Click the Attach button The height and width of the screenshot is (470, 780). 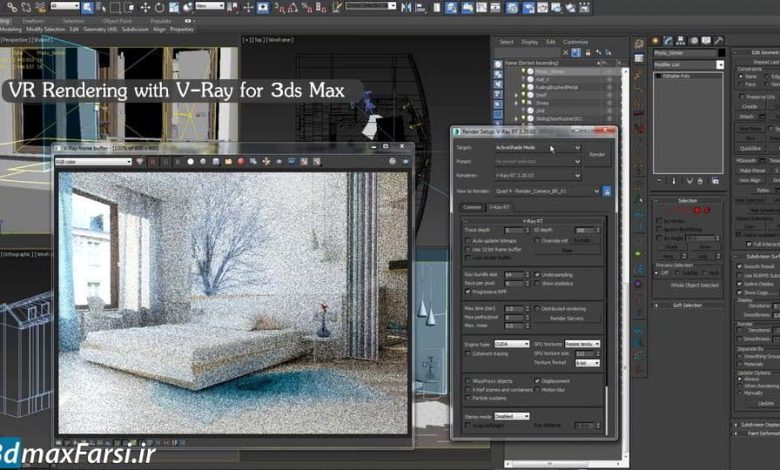pos(746,116)
